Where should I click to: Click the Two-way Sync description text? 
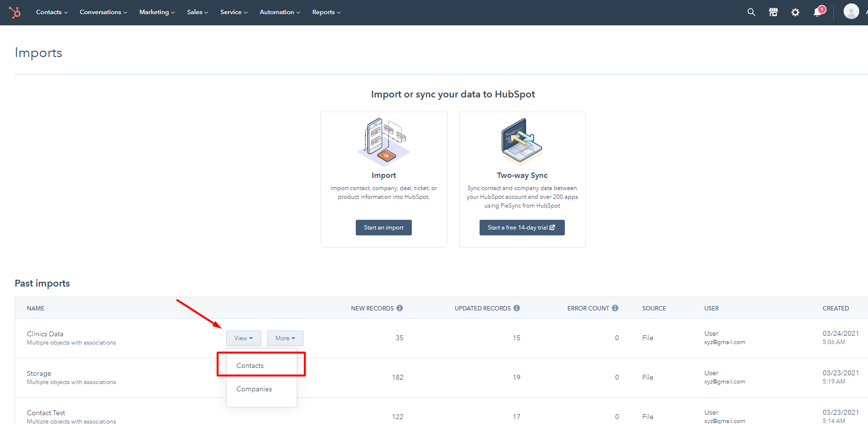[x=522, y=197]
